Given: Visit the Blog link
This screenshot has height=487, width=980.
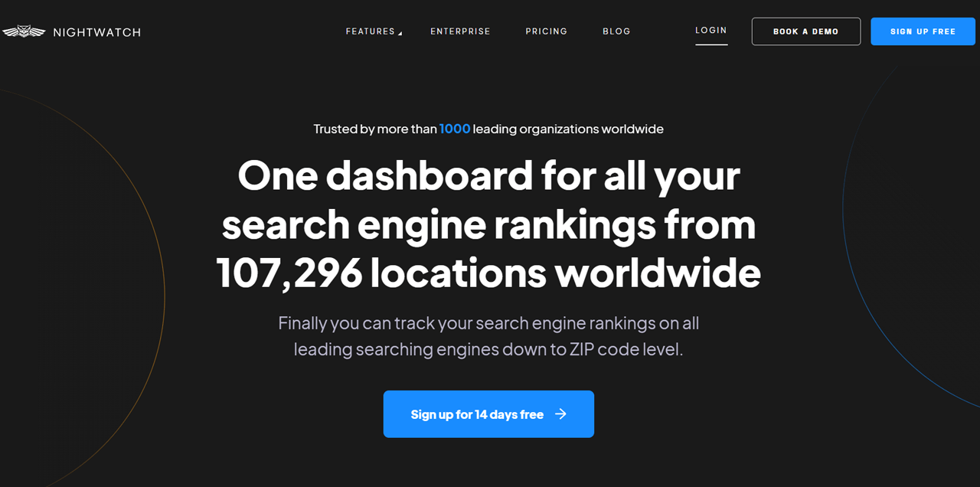Looking at the screenshot, I should click(x=616, y=31).
